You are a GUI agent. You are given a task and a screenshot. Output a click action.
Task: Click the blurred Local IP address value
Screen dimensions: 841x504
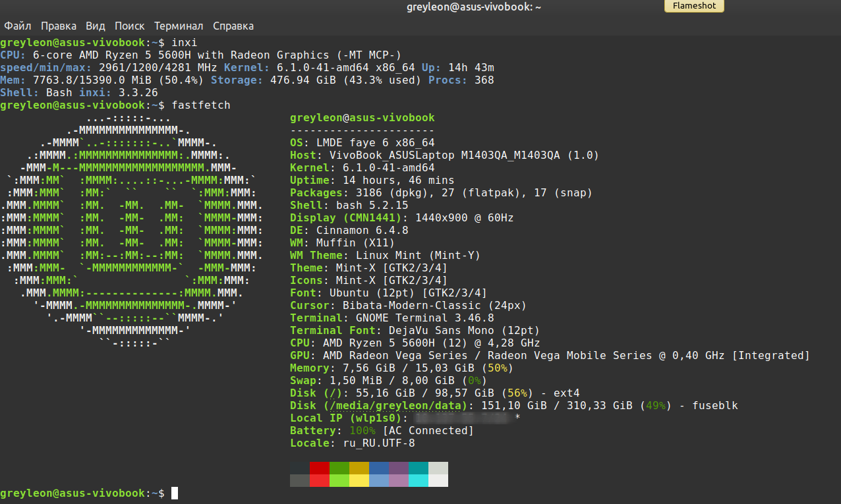pyautogui.click(x=463, y=418)
